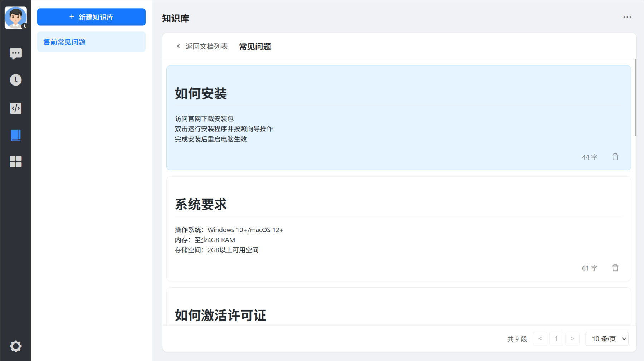Select the 如何激活许可证 segment heading
The height and width of the screenshot is (361, 644).
(x=220, y=316)
